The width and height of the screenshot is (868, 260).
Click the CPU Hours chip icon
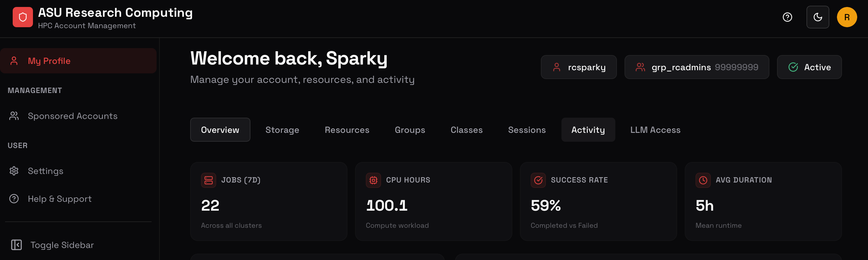coord(373,180)
